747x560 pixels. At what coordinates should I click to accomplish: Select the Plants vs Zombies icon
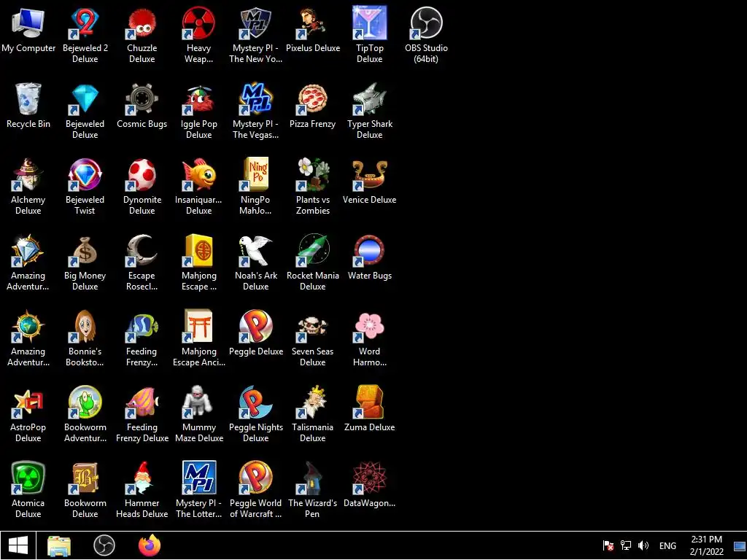(x=312, y=174)
